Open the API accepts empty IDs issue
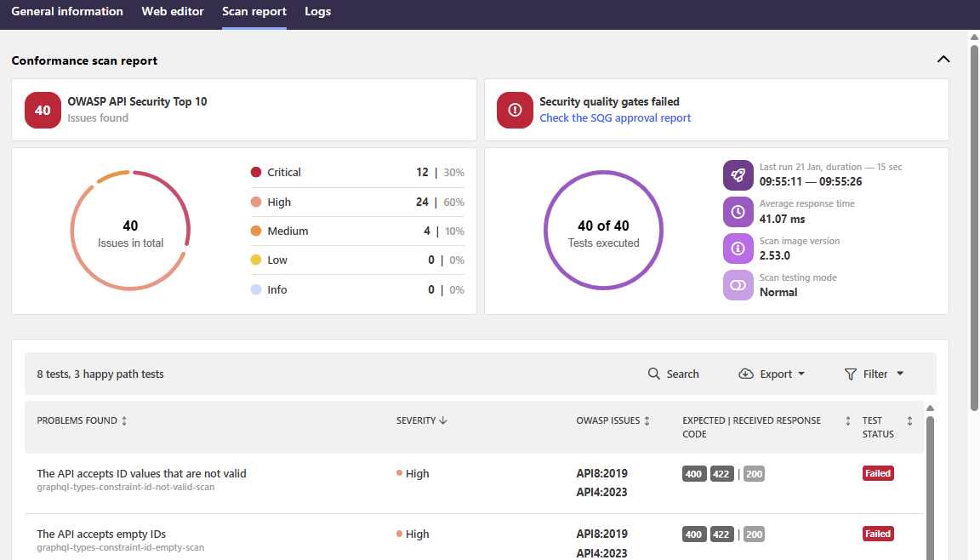The height and width of the screenshot is (560, 980). coord(101,534)
